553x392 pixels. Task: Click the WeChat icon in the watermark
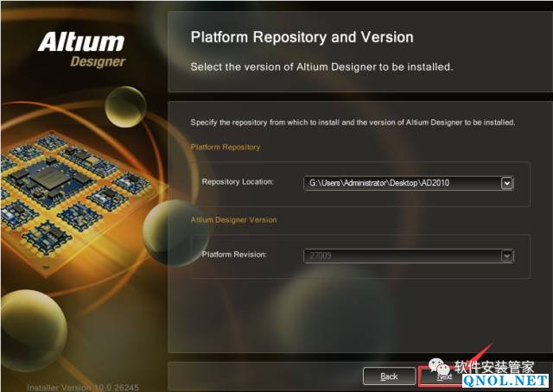[x=439, y=365]
